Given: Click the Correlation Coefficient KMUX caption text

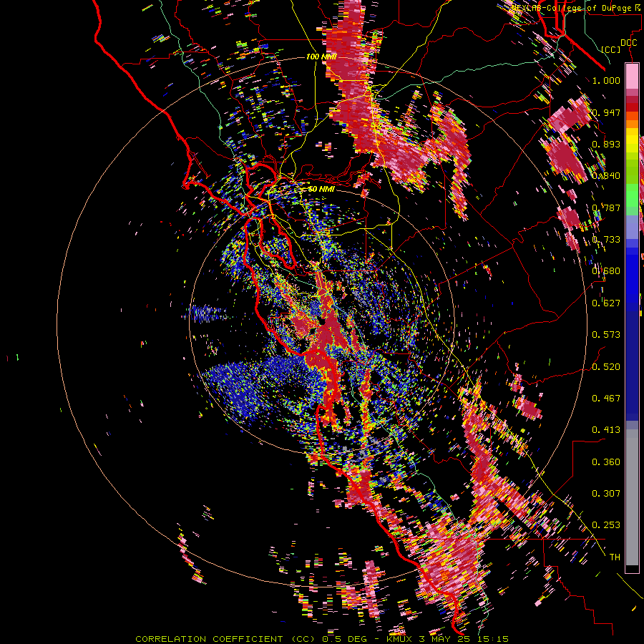Looking at the screenshot, I should pyautogui.click(x=322, y=639).
